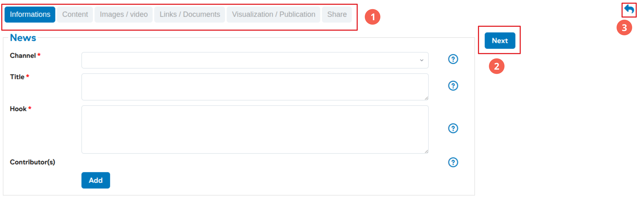Open help icon for Title field
The height and width of the screenshot is (204, 644).
pos(453,86)
